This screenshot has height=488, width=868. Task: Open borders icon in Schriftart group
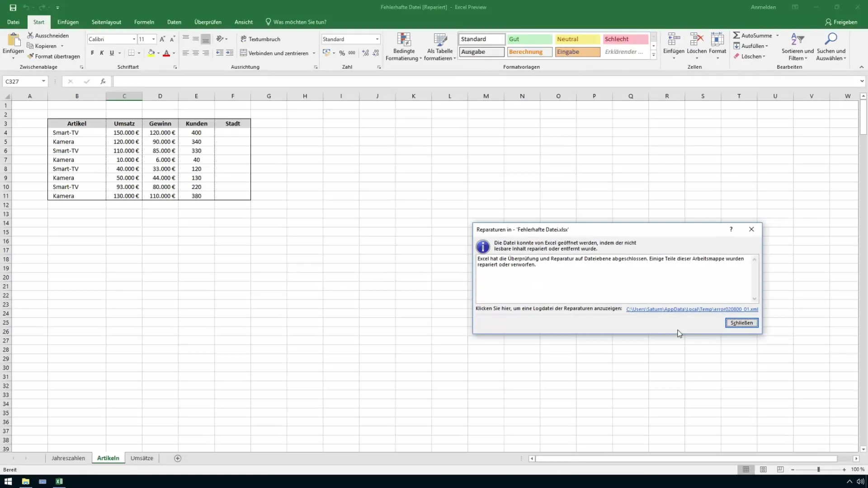[131, 53]
